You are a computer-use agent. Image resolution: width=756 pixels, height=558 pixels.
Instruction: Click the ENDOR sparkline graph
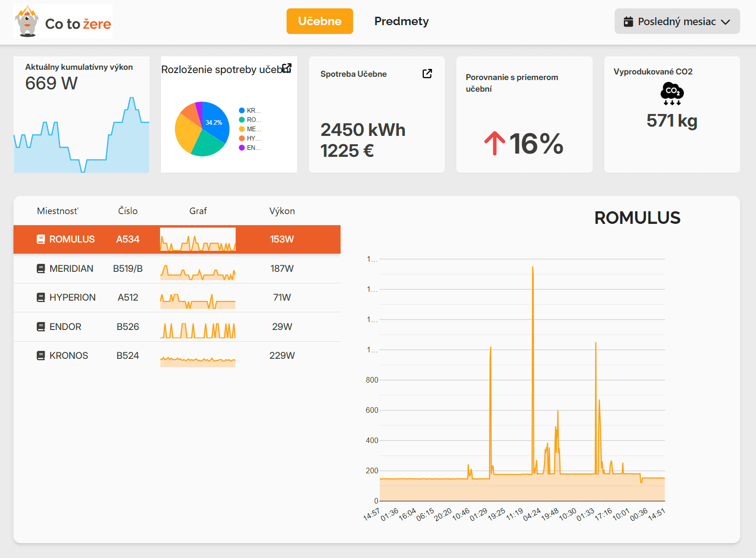click(198, 330)
